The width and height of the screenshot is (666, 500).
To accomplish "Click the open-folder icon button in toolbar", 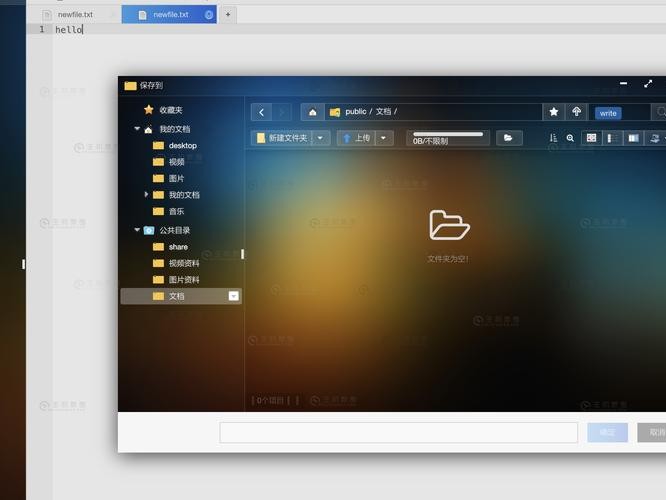I will click(x=508, y=138).
